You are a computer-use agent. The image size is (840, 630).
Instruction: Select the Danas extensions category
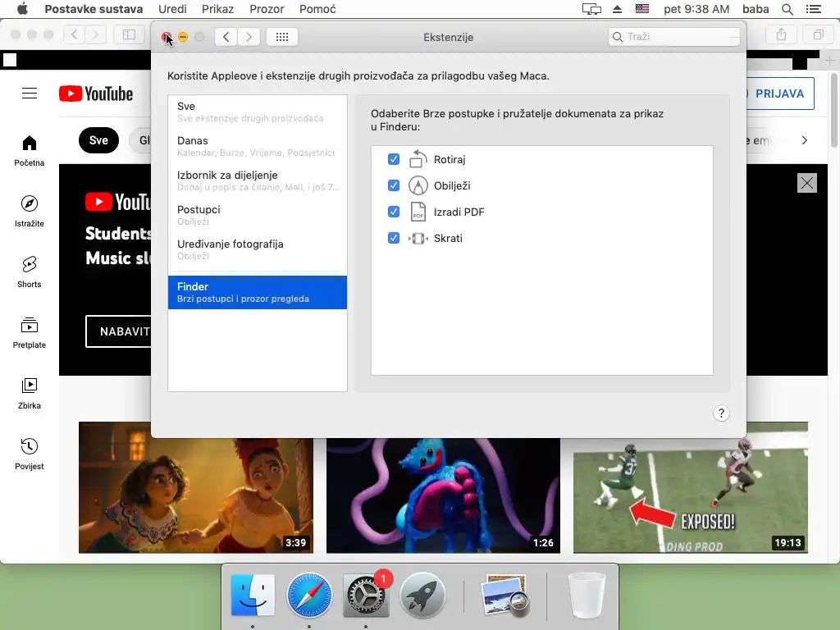coord(257,146)
